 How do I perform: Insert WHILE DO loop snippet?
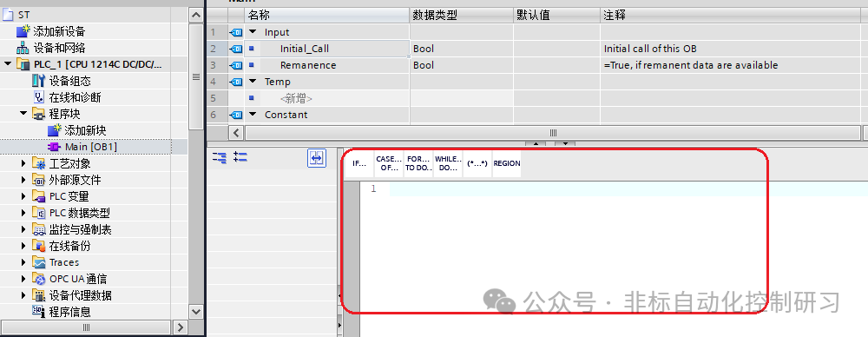[448, 163]
